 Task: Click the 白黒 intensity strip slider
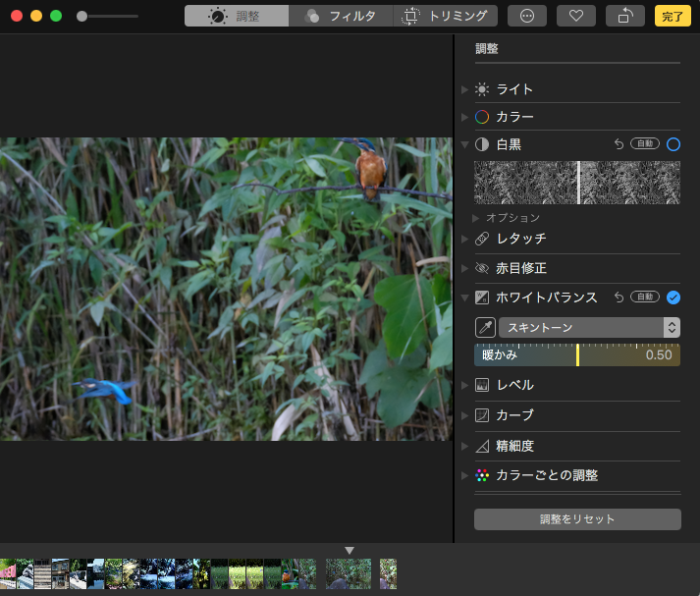577,183
